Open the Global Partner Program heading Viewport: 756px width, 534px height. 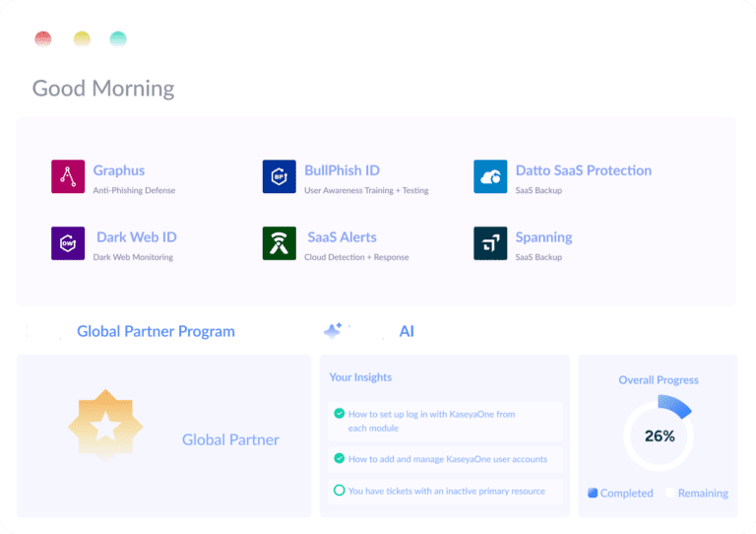pos(156,331)
